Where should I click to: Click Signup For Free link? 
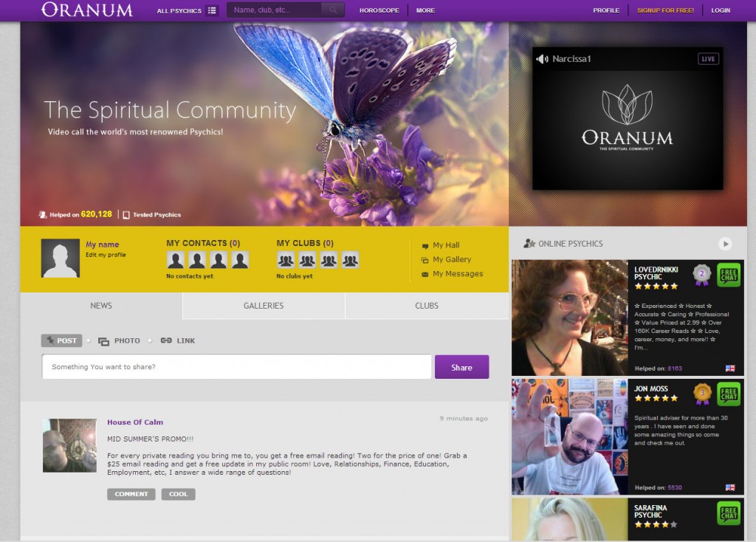point(665,10)
